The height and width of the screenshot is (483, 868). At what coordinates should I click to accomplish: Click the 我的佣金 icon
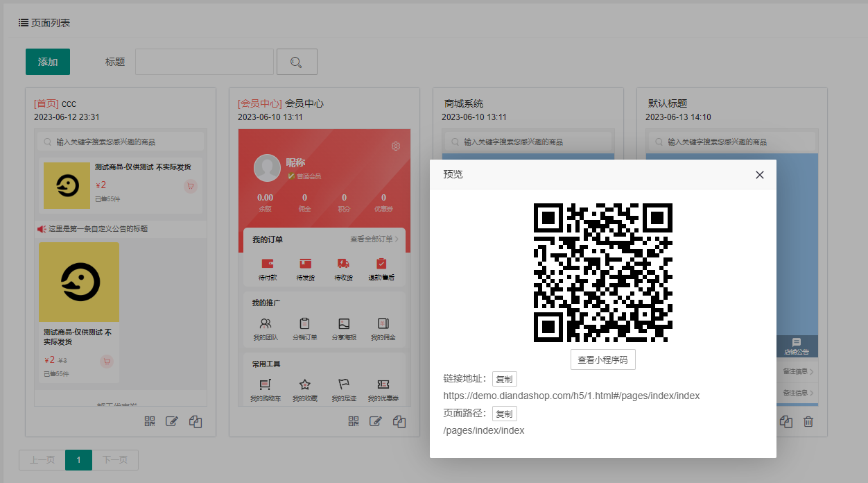coord(383,323)
